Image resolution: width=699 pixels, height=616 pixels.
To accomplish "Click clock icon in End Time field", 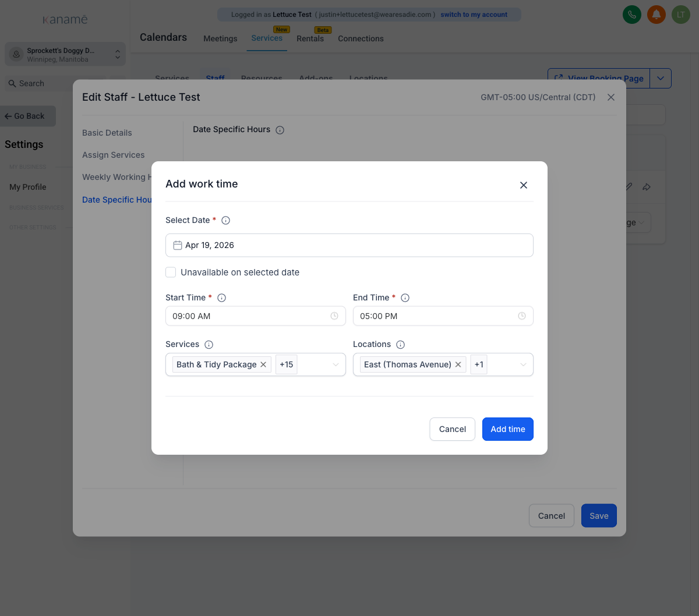I will pyautogui.click(x=522, y=316).
